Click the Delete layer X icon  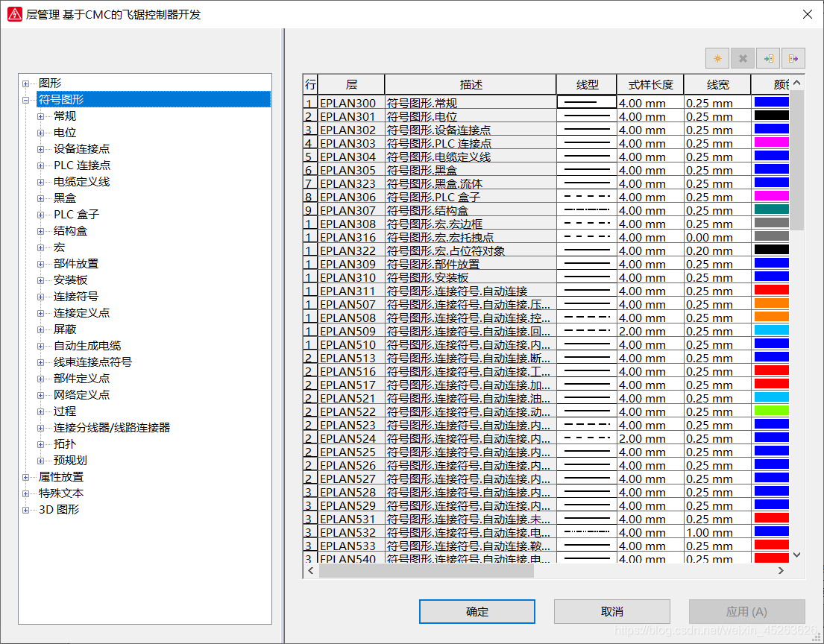(x=743, y=58)
